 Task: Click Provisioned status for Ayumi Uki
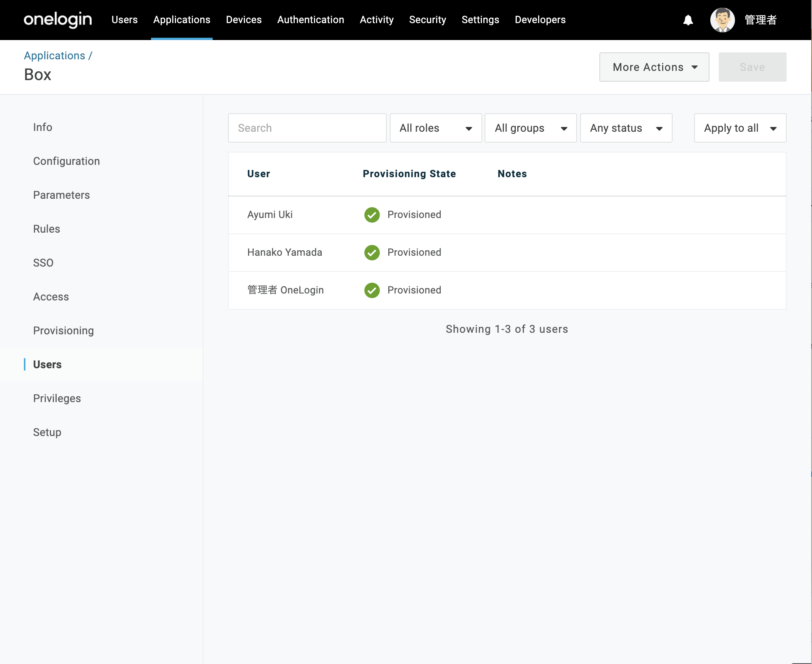coord(414,215)
